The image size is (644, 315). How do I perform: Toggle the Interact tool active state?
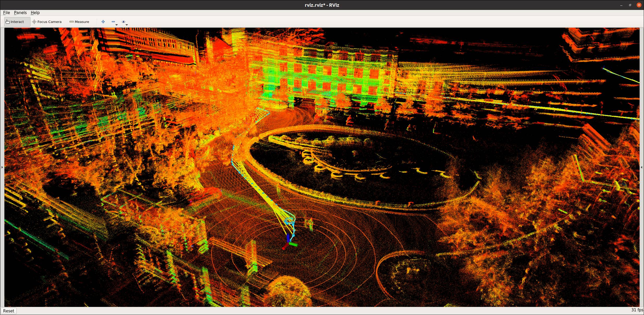(17, 22)
